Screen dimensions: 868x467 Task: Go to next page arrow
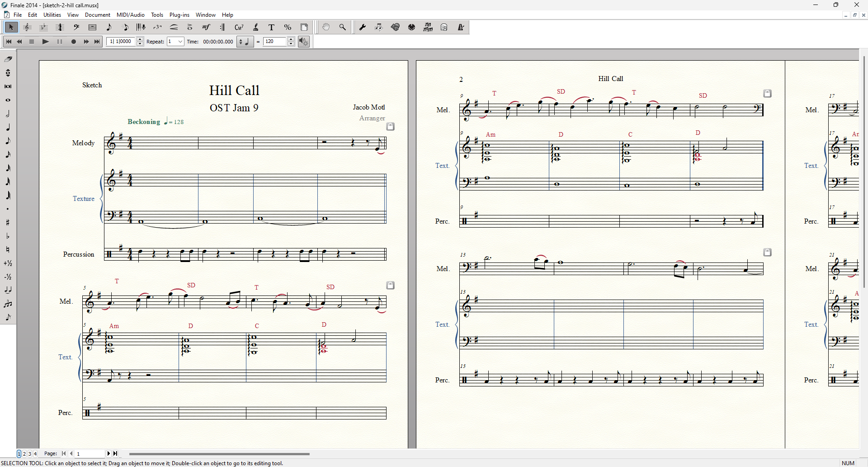108,453
